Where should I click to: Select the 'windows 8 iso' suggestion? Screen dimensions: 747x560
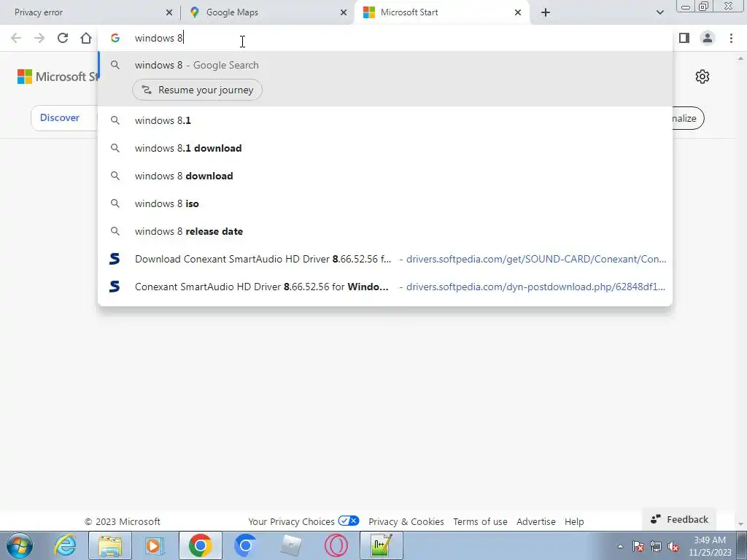click(385, 203)
